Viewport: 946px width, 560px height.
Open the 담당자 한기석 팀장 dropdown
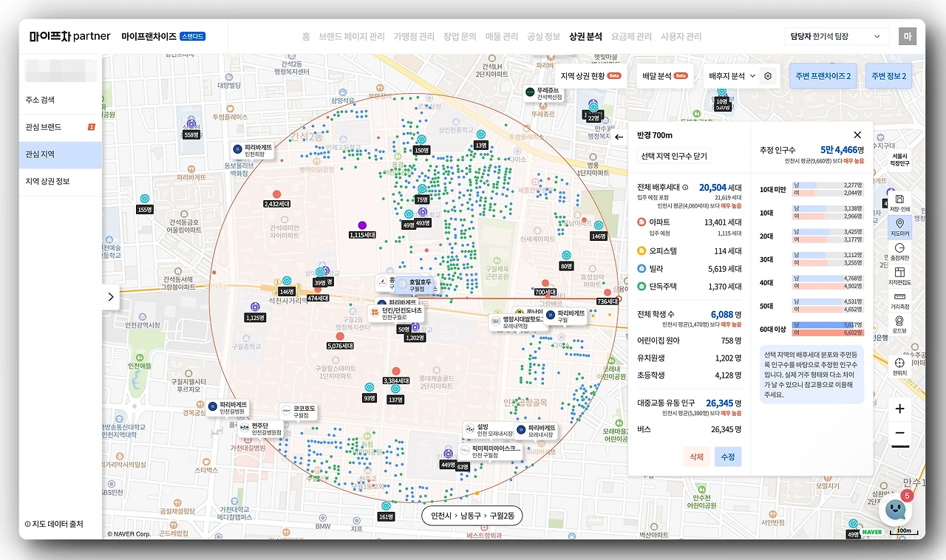point(837,36)
